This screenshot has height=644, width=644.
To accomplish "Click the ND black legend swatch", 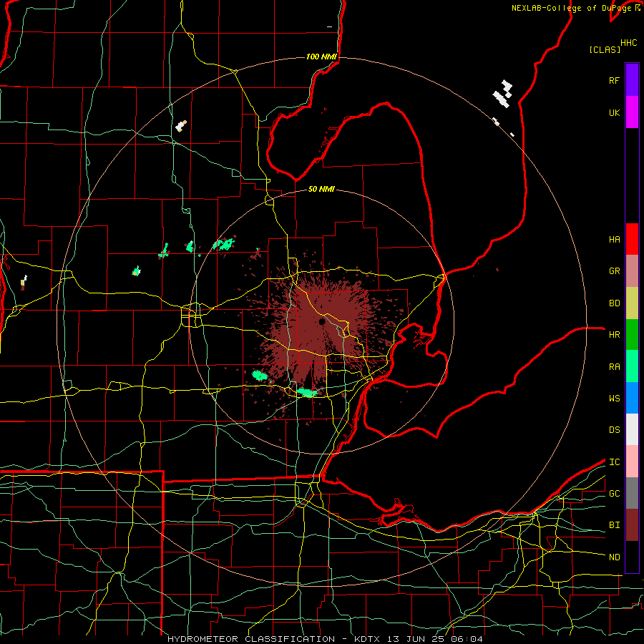I will 632,557.
